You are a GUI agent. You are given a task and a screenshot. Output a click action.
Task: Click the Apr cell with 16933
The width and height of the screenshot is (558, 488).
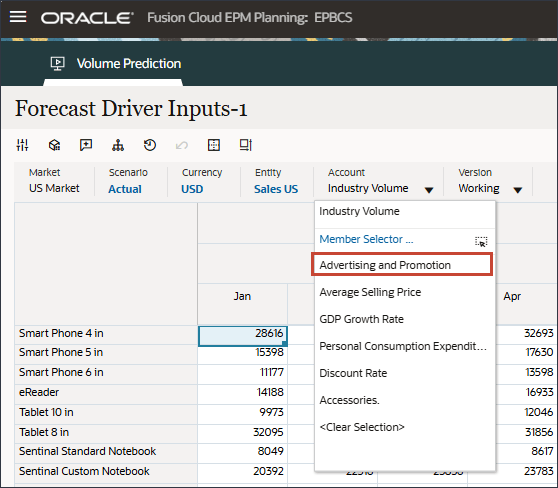point(527,394)
